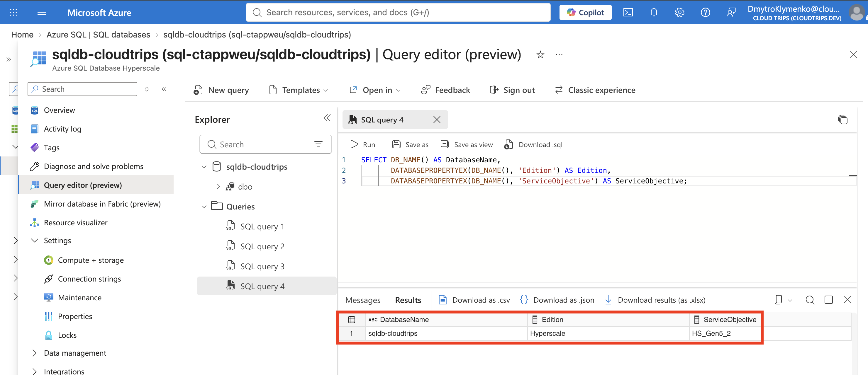Expand the Integrations group
This screenshot has width=868, height=375.
34,371
